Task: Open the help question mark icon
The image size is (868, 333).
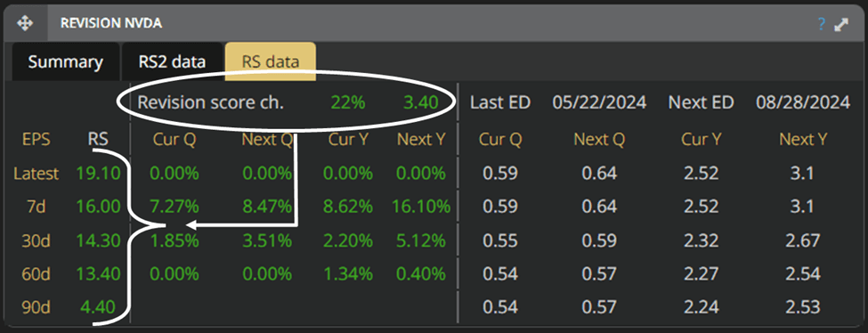Action: (x=822, y=24)
